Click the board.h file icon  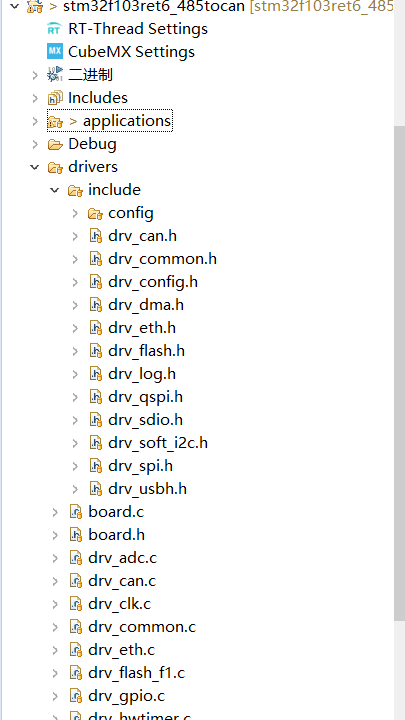[75, 534]
